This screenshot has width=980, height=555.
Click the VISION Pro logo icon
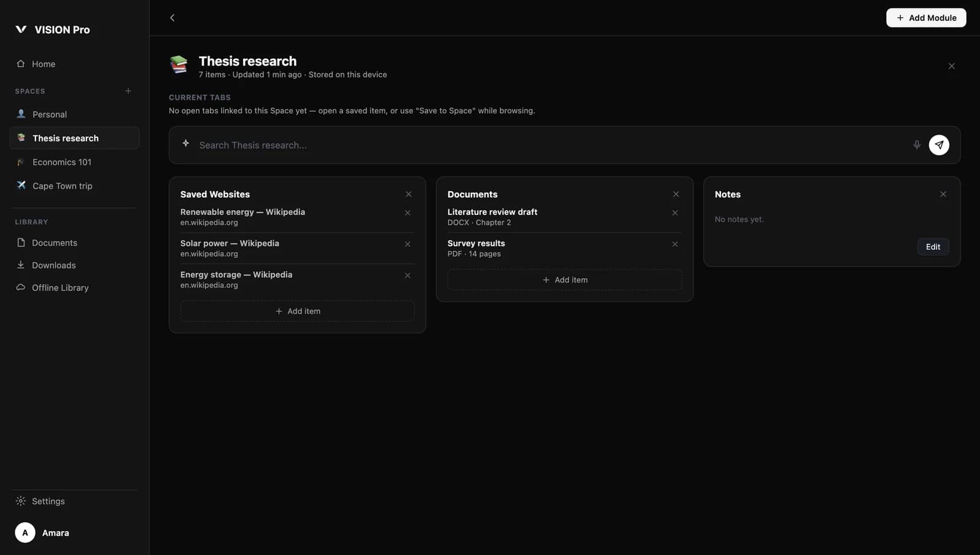[x=21, y=29]
